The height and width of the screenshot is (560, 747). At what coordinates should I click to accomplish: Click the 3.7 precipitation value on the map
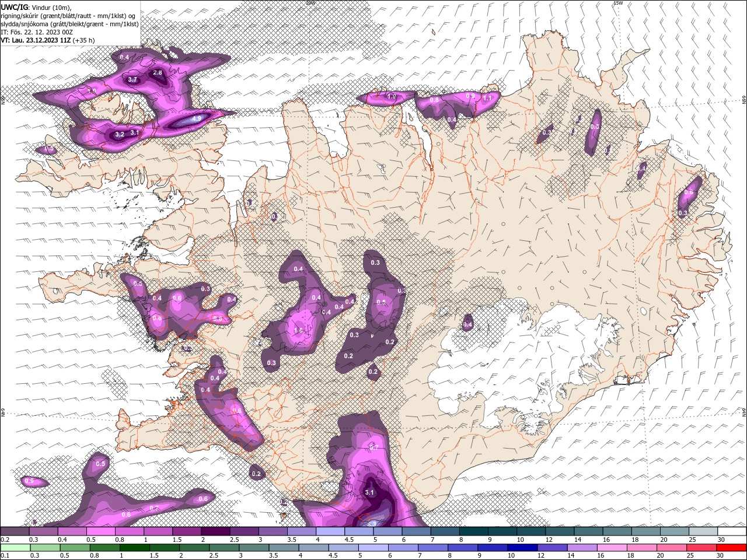point(132,79)
